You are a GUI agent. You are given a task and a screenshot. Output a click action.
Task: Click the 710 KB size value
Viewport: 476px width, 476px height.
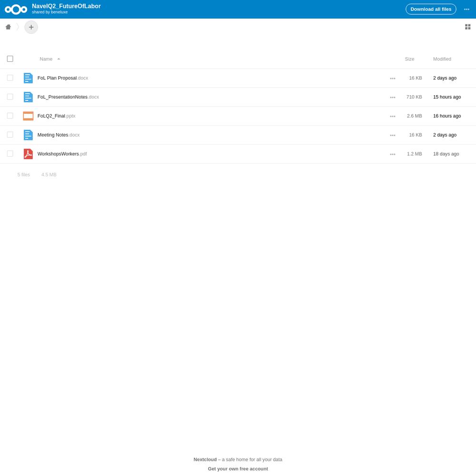(414, 97)
